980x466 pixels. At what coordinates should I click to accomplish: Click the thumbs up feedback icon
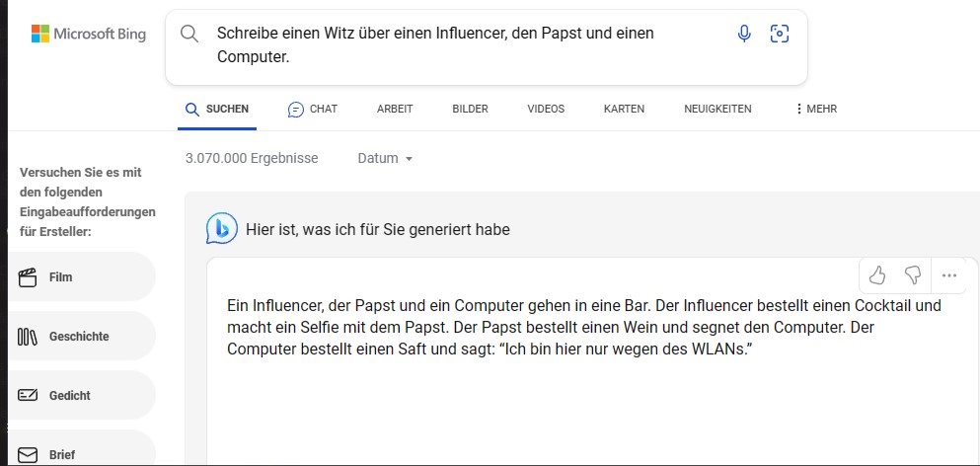(x=877, y=275)
